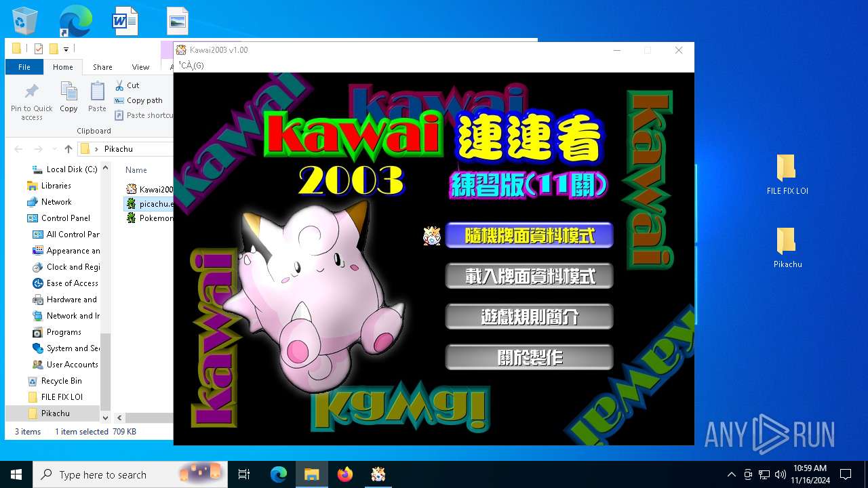Select Recycle Bin in the navigation tree

click(x=54, y=381)
